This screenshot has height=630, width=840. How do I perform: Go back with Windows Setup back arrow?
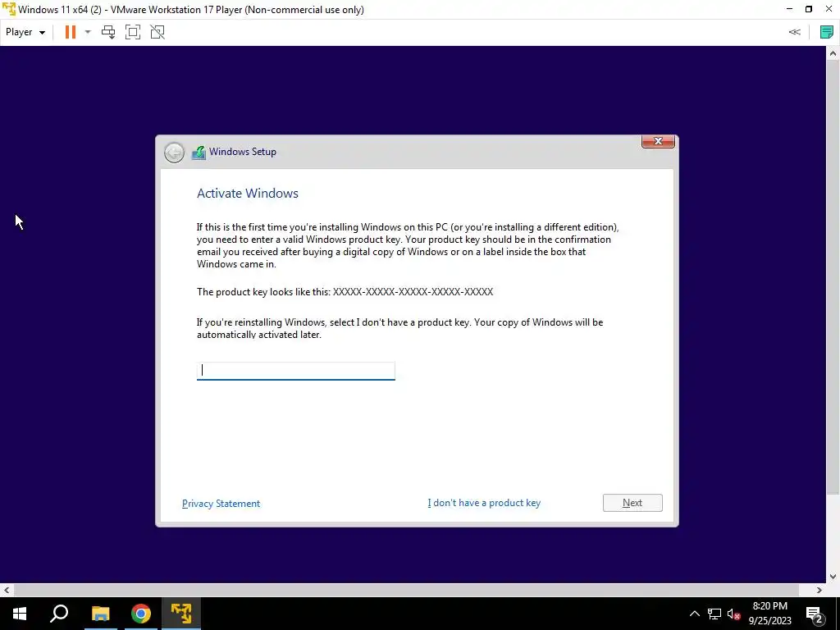[x=174, y=153]
